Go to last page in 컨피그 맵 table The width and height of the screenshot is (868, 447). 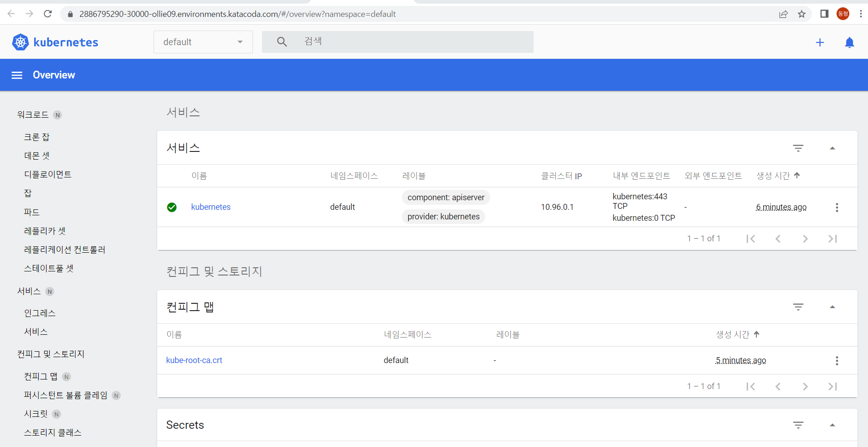pos(833,386)
